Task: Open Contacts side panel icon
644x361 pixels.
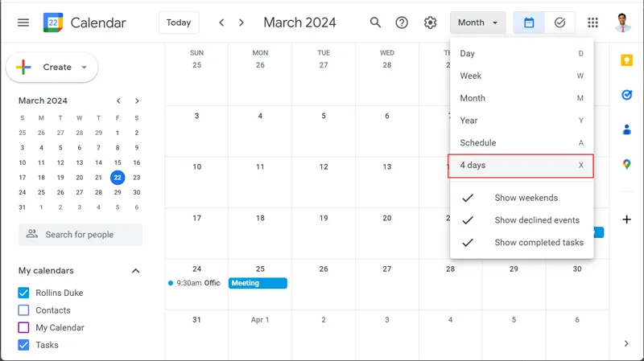Action: pos(626,129)
